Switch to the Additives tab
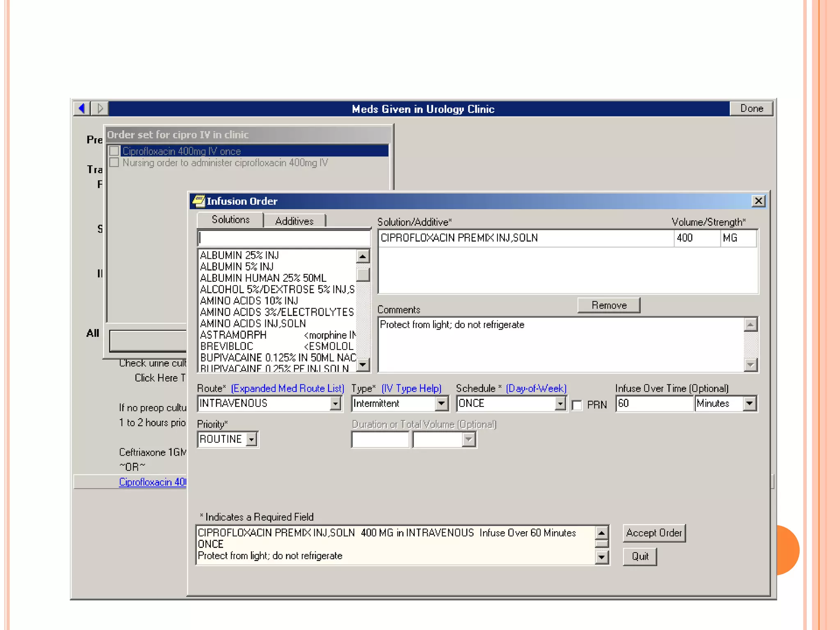Screen dimensions: 840x630 coord(294,221)
